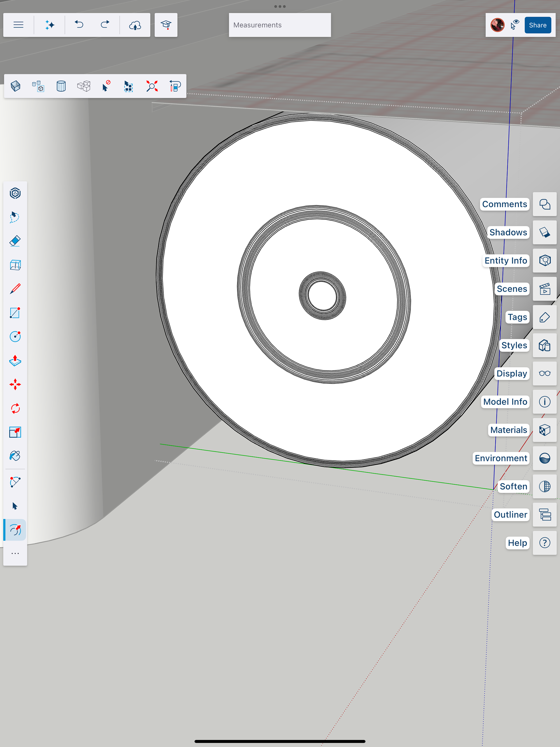Open the hamburger main menu
Viewport: 560px width, 747px height.
(x=19, y=25)
